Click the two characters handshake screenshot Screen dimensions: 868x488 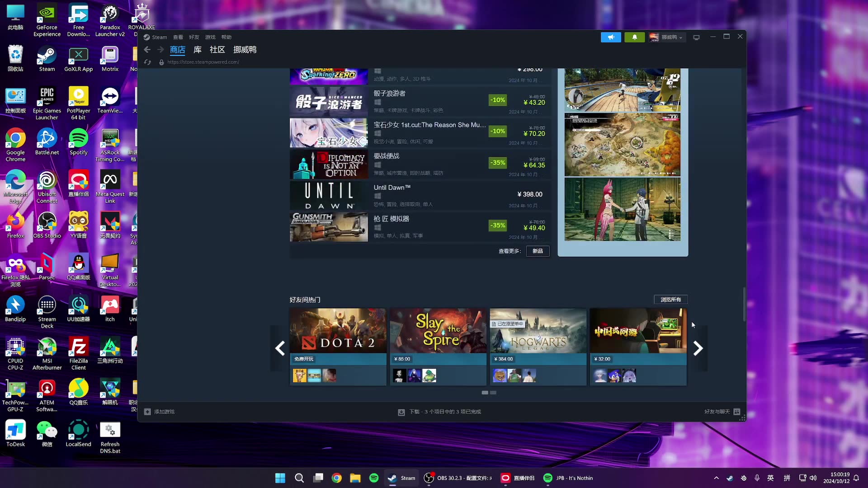[622, 209]
